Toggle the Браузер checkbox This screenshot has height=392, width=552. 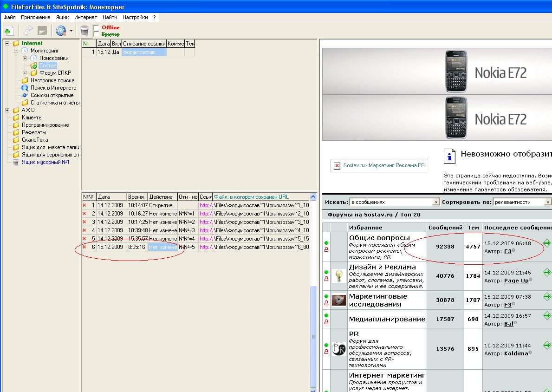pyautogui.click(x=96, y=34)
